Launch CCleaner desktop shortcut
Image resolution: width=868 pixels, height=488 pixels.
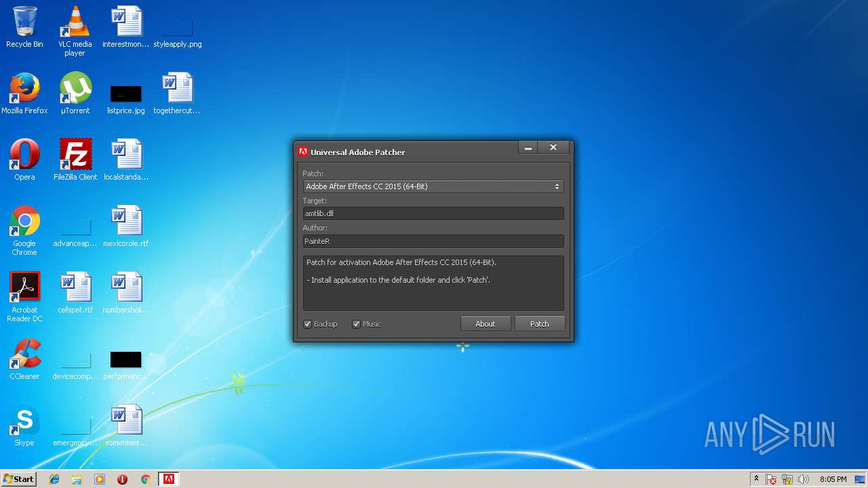point(24,359)
